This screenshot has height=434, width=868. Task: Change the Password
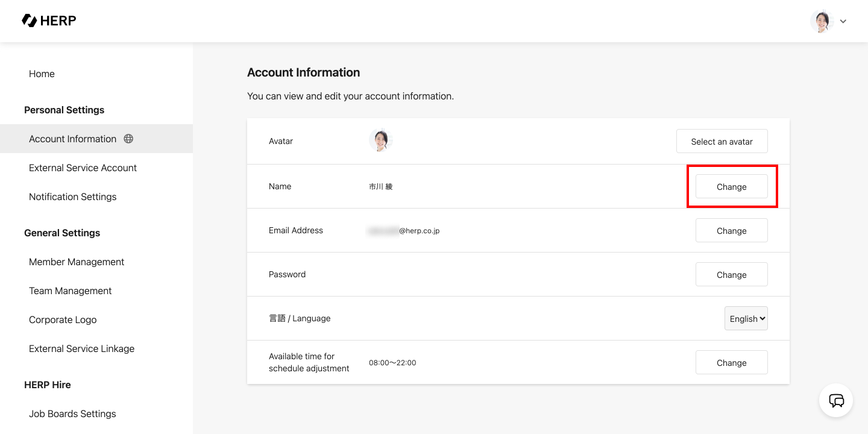731,275
